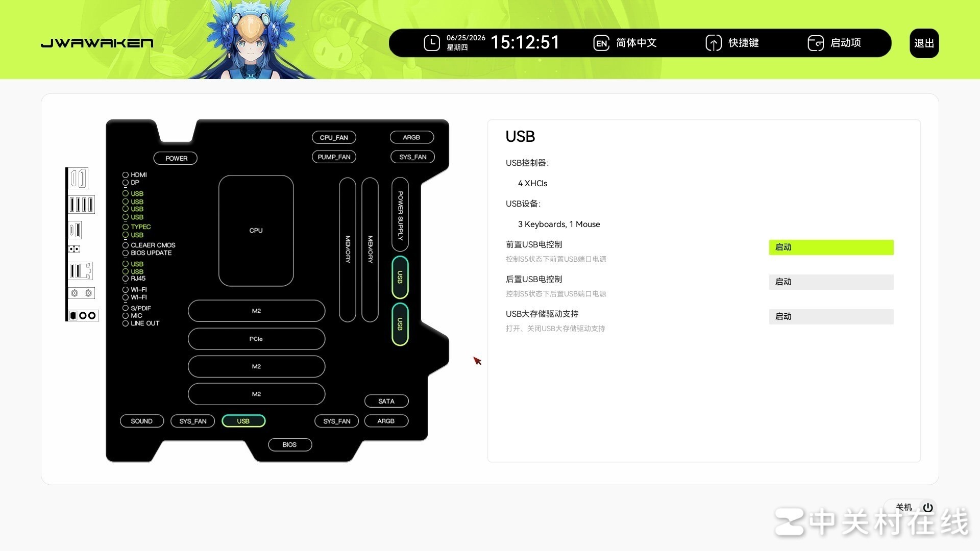Select the MEMORY slot nearest the CPU

pyautogui.click(x=347, y=249)
